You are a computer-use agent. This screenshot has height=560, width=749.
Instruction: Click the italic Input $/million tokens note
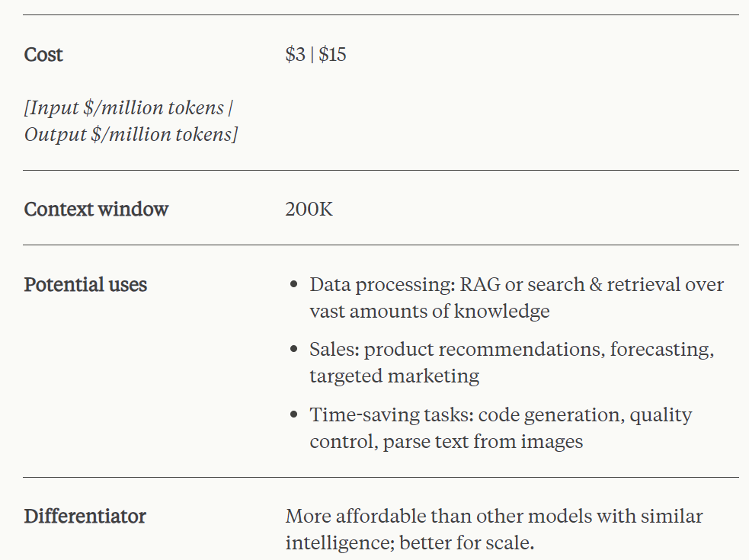click(128, 108)
